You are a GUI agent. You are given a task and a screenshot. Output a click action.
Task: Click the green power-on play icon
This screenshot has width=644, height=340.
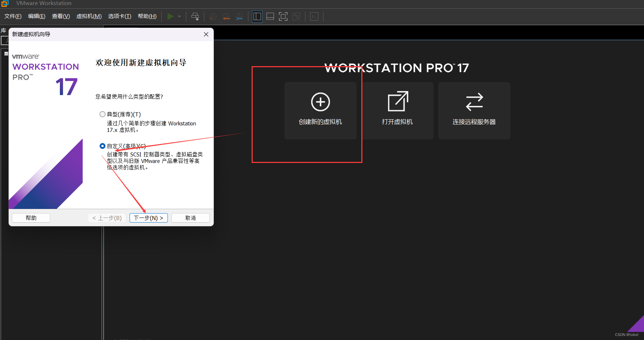(x=170, y=16)
